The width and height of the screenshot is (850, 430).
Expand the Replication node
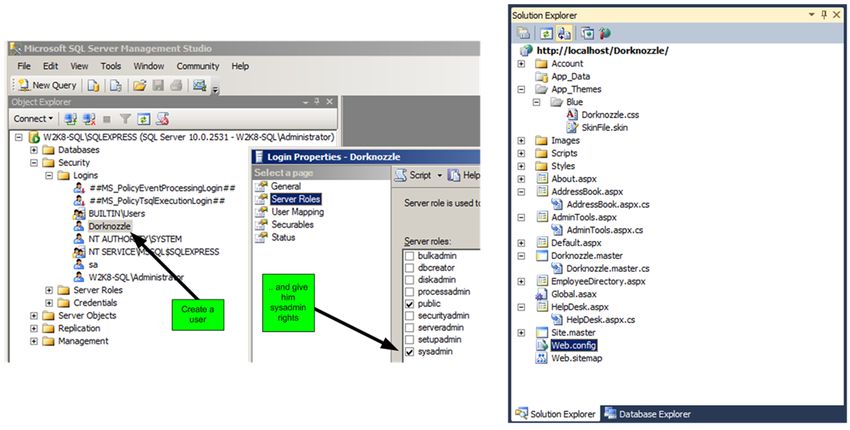[x=34, y=329]
